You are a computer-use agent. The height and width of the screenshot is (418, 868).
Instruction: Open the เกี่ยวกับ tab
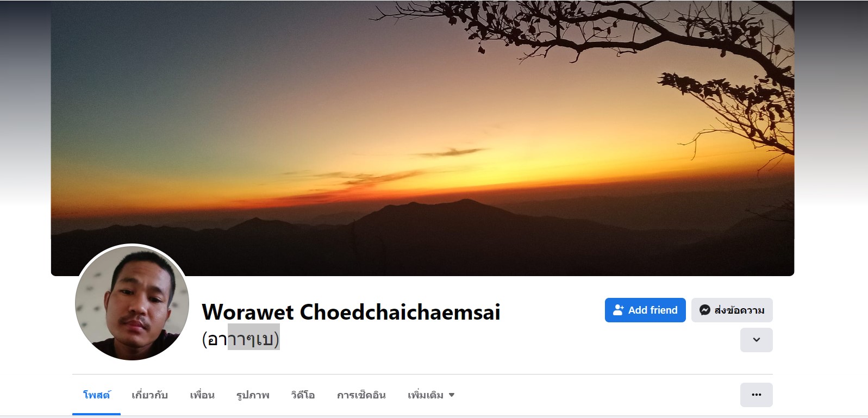tap(149, 395)
